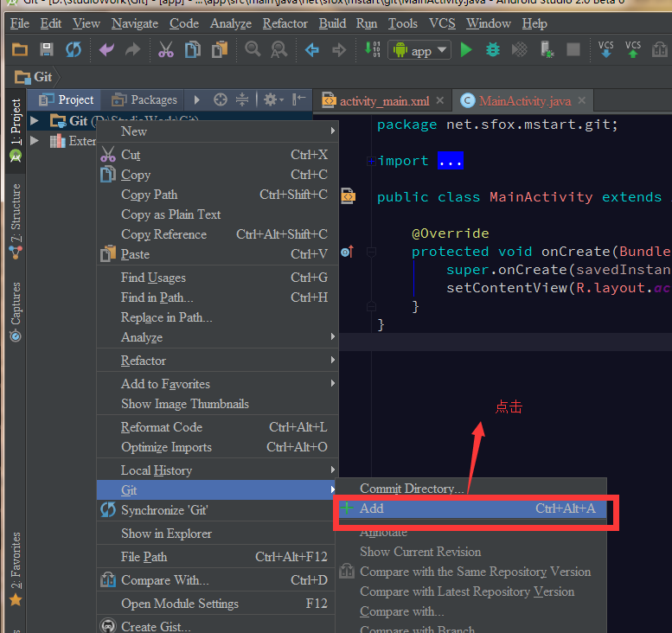672x633 pixels.
Task: Click the Redo arrow icon
Action: [133, 50]
